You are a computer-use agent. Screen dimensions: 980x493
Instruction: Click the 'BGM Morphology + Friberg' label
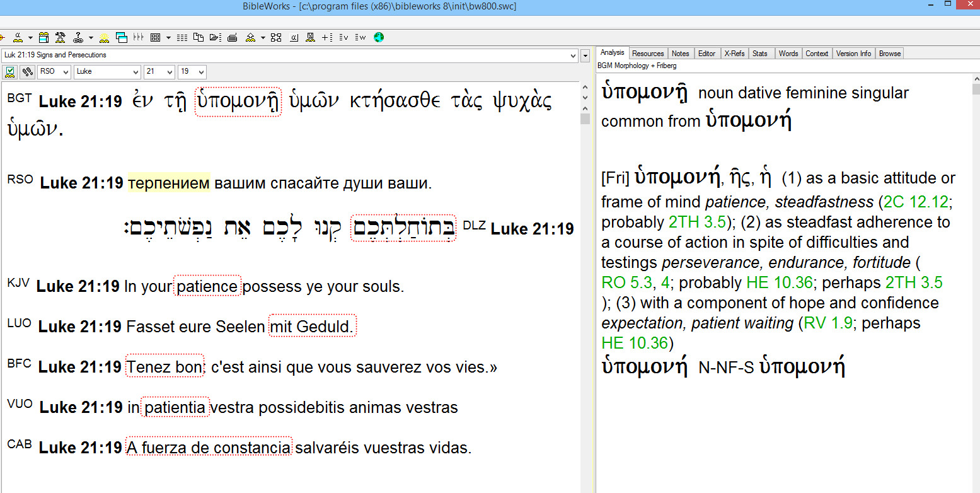point(637,66)
